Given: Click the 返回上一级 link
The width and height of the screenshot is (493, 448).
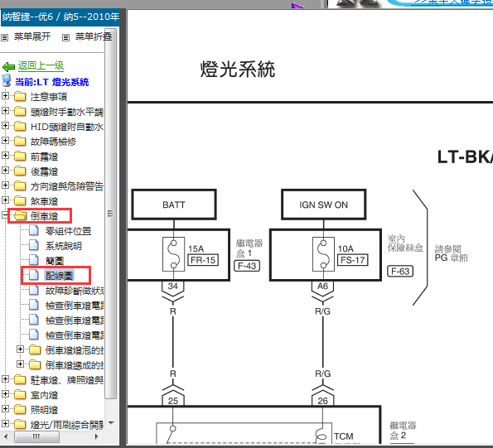Looking at the screenshot, I should (41, 65).
